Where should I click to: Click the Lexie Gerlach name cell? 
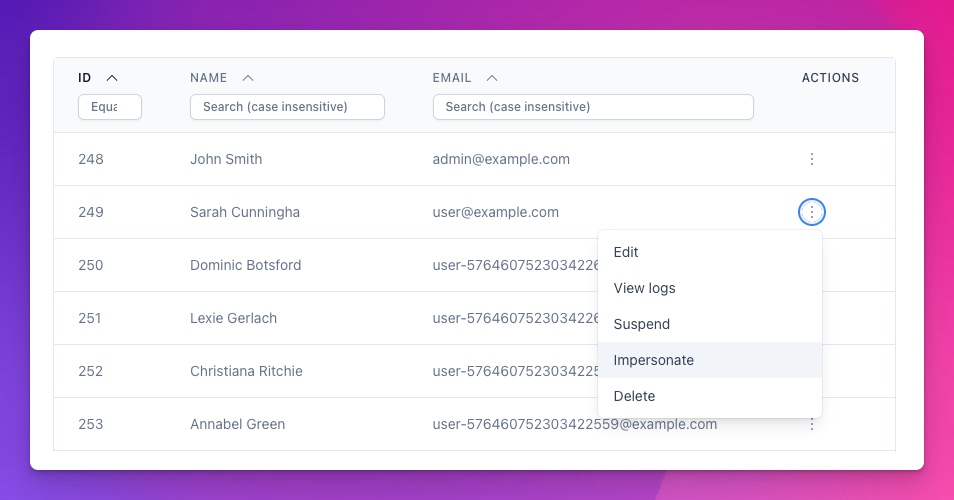233,318
